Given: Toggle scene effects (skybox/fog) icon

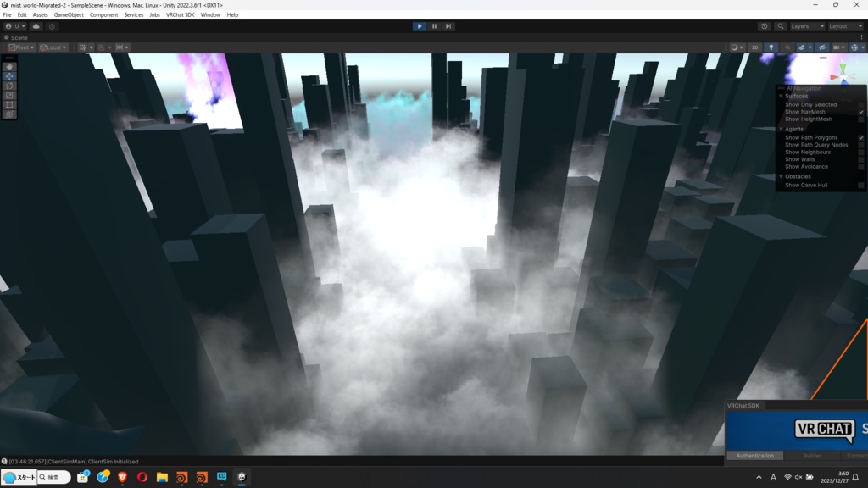Looking at the screenshot, I should (801, 47).
